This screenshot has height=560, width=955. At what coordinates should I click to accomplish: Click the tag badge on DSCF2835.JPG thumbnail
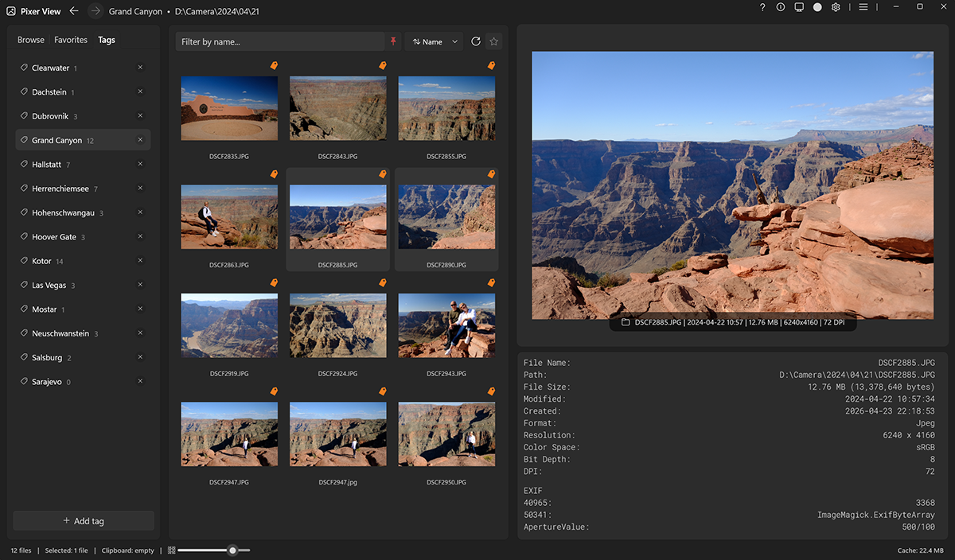(x=274, y=65)
